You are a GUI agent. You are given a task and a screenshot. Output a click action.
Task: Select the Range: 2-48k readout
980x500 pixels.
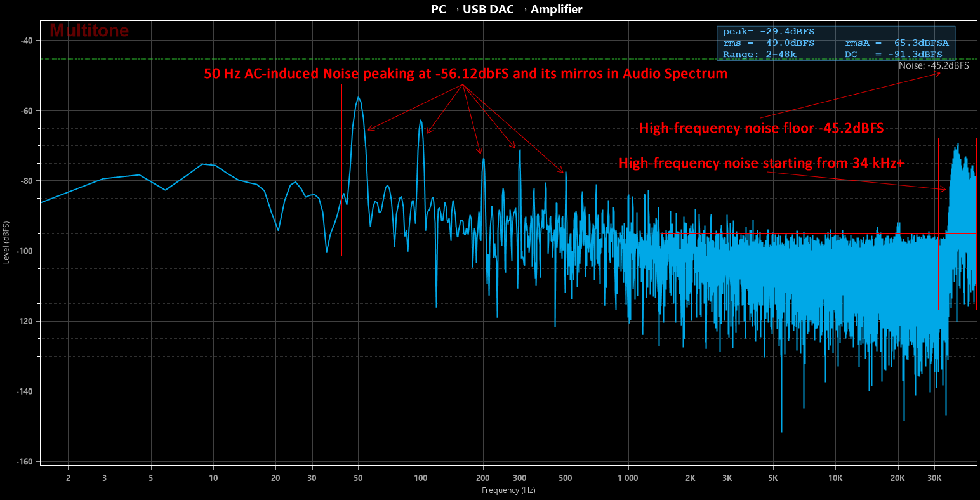[759, 55]
